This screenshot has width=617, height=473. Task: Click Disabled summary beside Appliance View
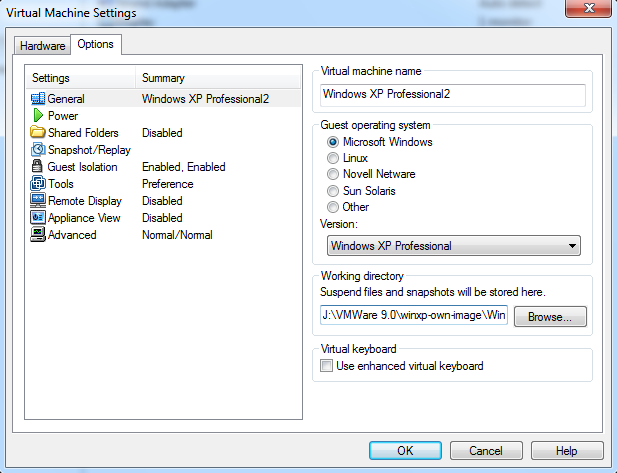click(162, 218)
